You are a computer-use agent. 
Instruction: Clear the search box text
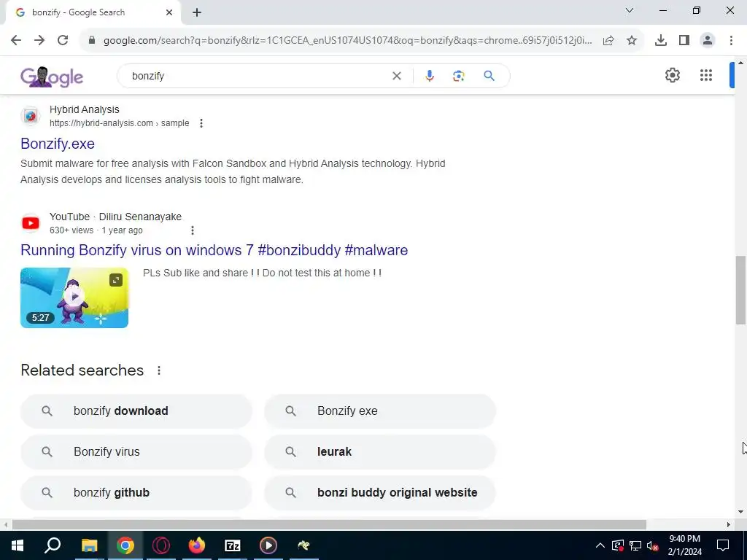point(396,76)
